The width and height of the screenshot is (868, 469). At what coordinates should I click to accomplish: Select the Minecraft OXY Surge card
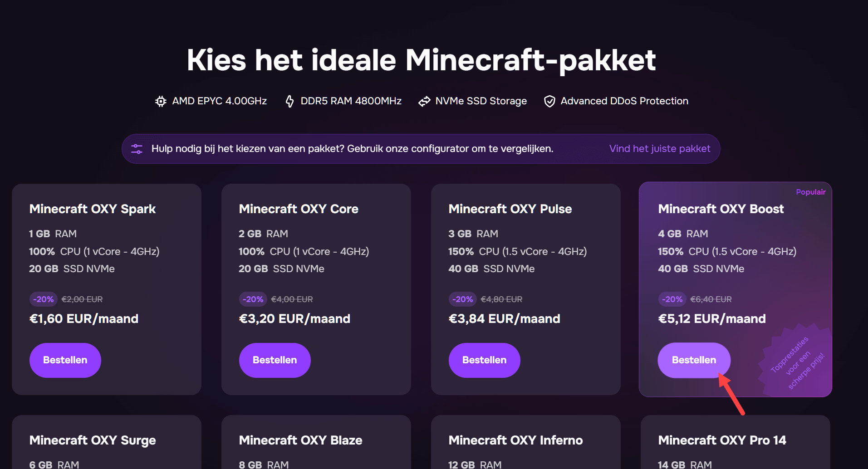[x=92, y=440]
